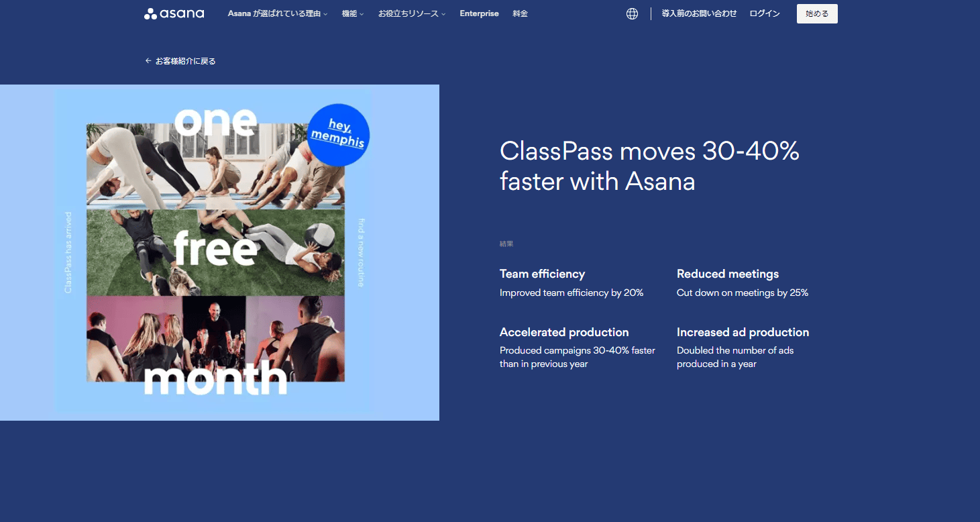Screen dimensions: 980x522
Task: Open the 料金 pricing page
Action: [520, 13]
